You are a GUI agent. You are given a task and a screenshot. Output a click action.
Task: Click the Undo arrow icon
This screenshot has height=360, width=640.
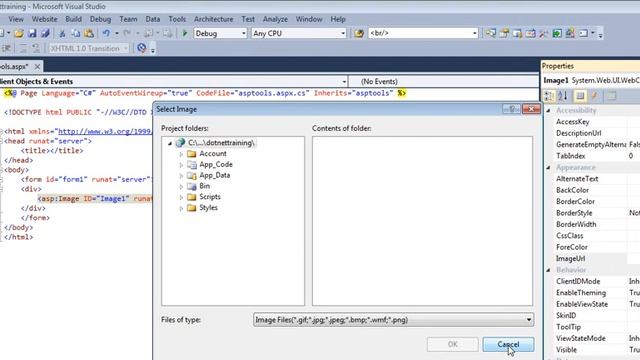tap(106, 33)
